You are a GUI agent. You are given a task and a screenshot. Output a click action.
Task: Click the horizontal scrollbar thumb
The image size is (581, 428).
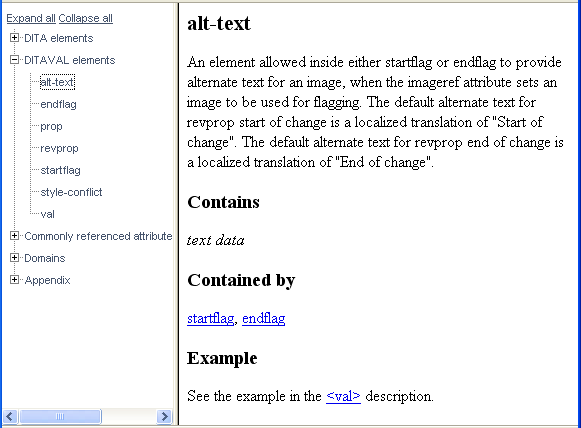click(60, 417)
